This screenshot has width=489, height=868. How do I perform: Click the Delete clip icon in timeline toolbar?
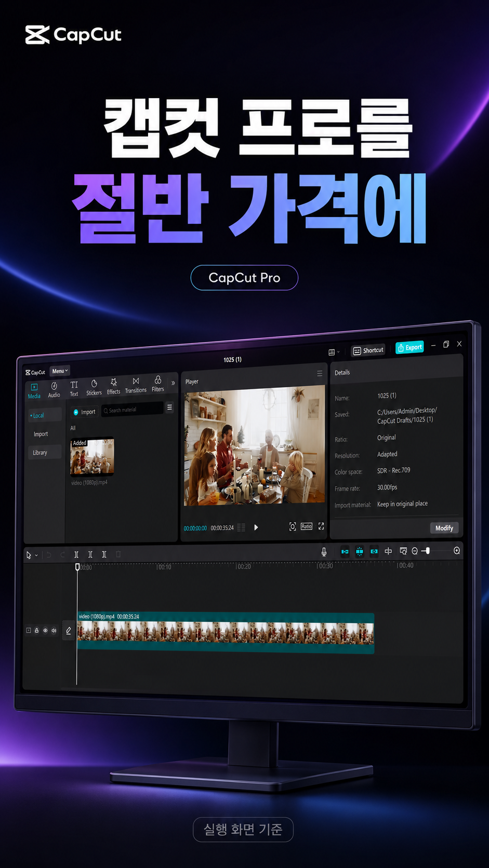118,554
